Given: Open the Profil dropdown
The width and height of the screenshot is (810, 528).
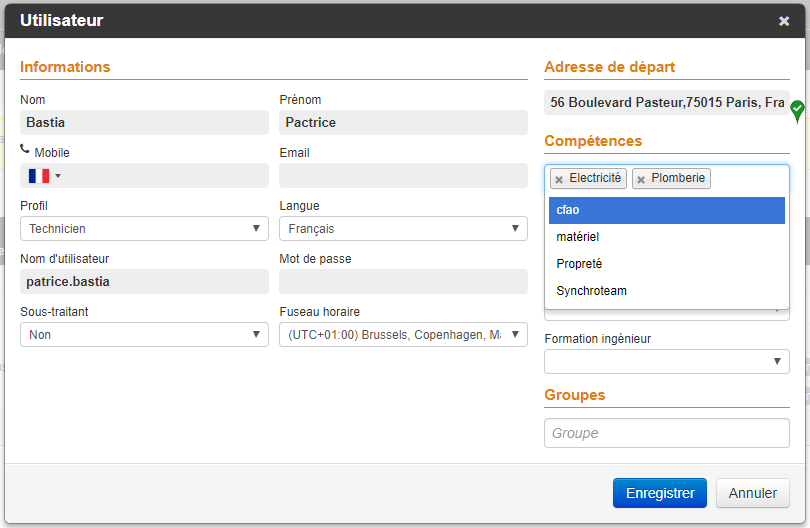Looking at the screenshot, I should click(x=144, y=229).
